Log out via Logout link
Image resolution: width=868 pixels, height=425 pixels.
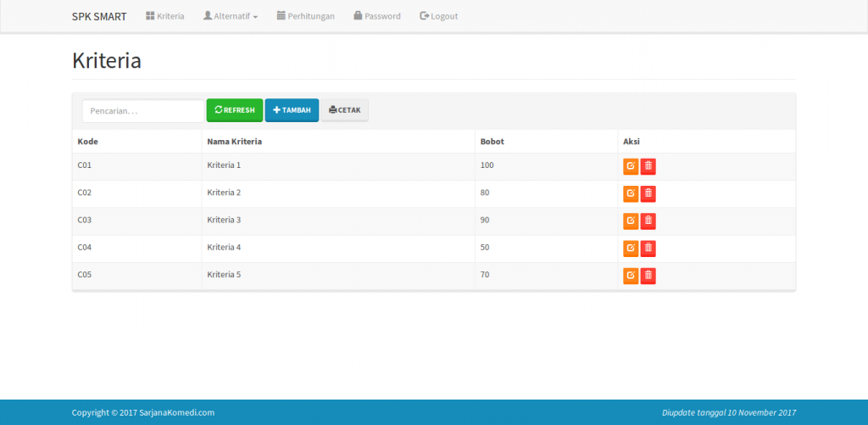[439, 16]
